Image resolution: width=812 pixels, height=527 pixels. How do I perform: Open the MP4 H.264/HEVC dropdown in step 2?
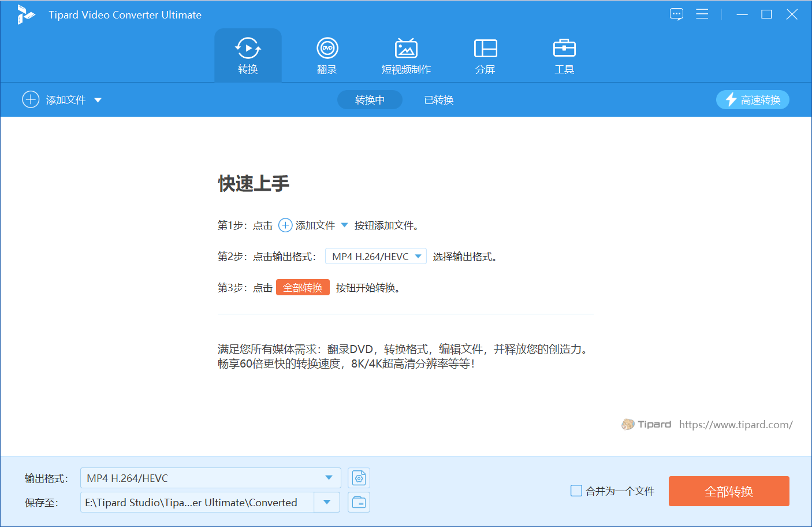[x=376, y=256]
